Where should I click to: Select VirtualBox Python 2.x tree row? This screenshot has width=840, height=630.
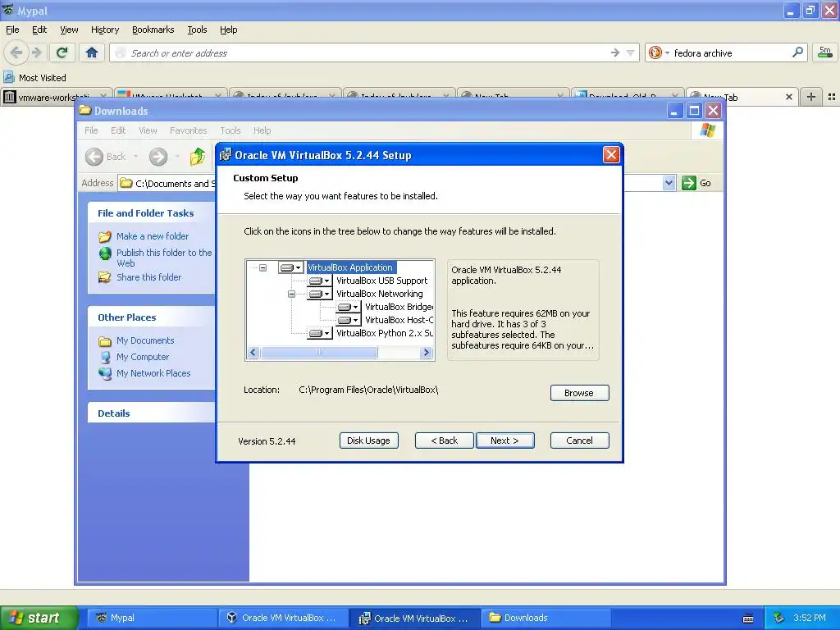[384, 333]
